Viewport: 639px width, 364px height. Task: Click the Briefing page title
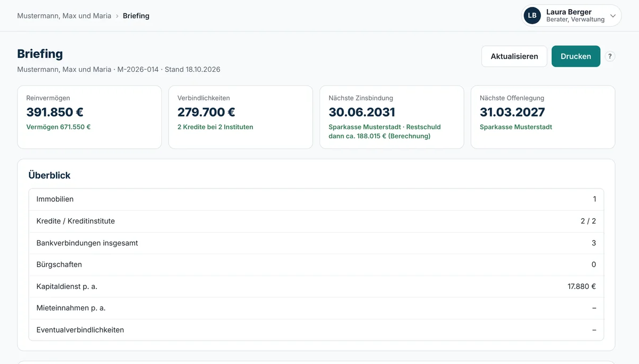click(x=40, y=54)
